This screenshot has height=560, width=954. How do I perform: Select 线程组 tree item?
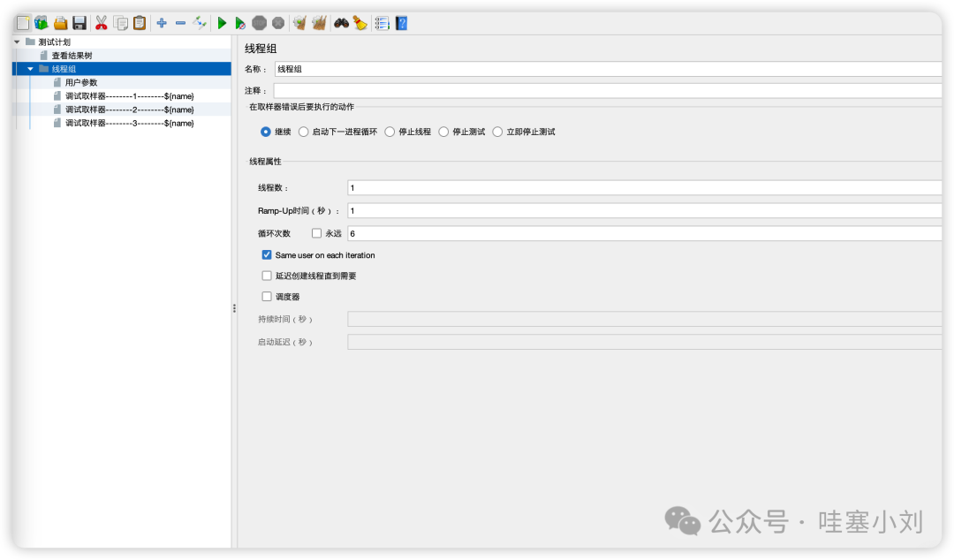pos(64,69)
